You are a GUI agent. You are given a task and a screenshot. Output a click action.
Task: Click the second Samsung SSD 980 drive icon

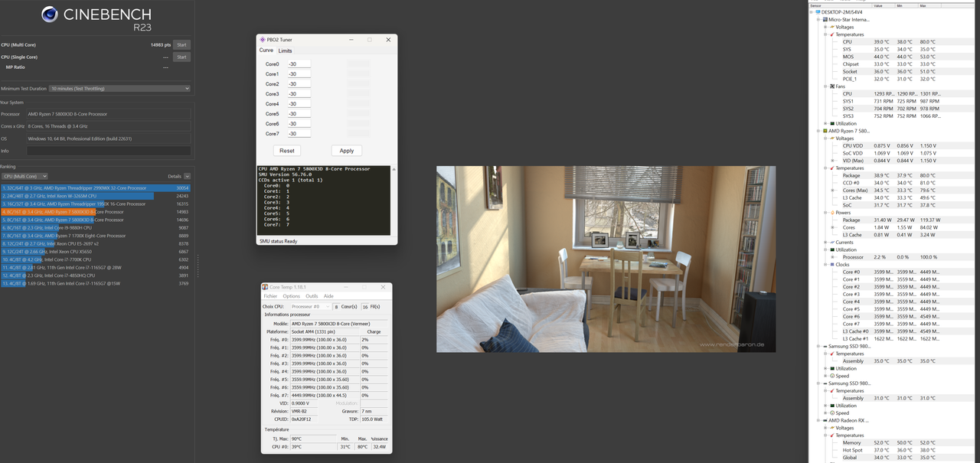point(825,383)
